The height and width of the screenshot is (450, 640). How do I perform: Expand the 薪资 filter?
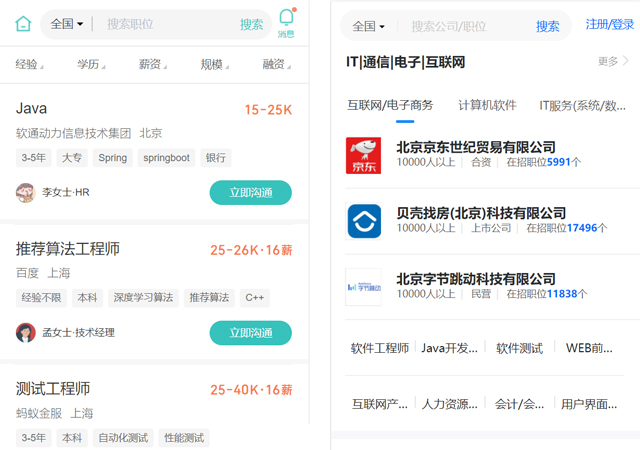[153, 65]
